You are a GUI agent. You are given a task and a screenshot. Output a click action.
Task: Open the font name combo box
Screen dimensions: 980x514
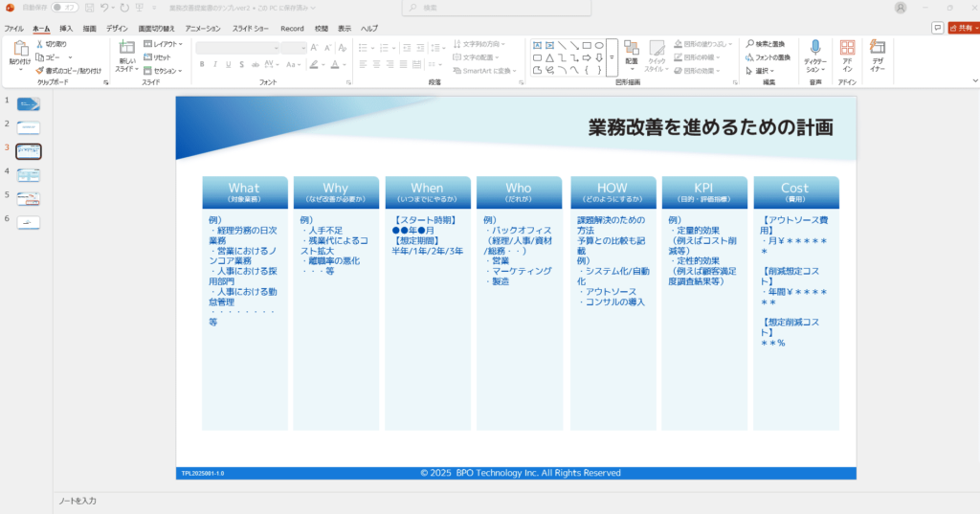tap(237, 48)
